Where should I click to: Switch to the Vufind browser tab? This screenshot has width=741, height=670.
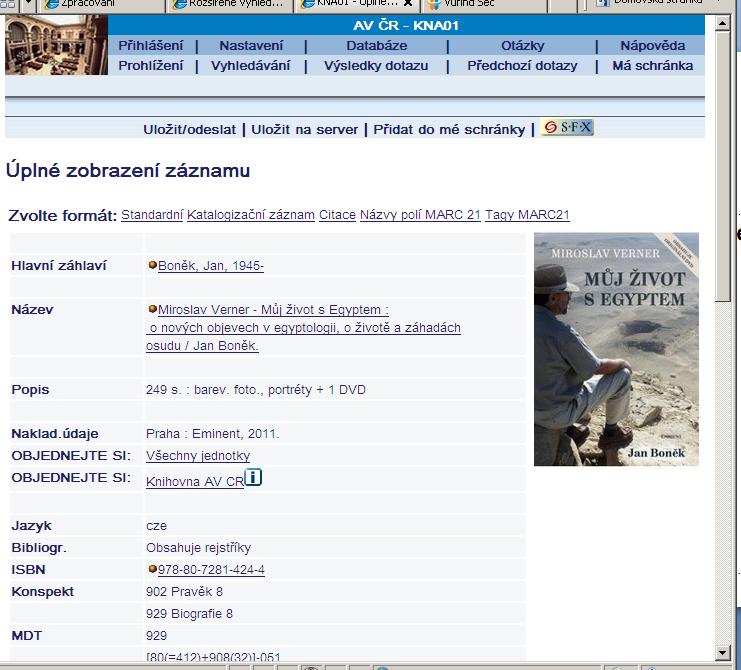coord(482,3)
